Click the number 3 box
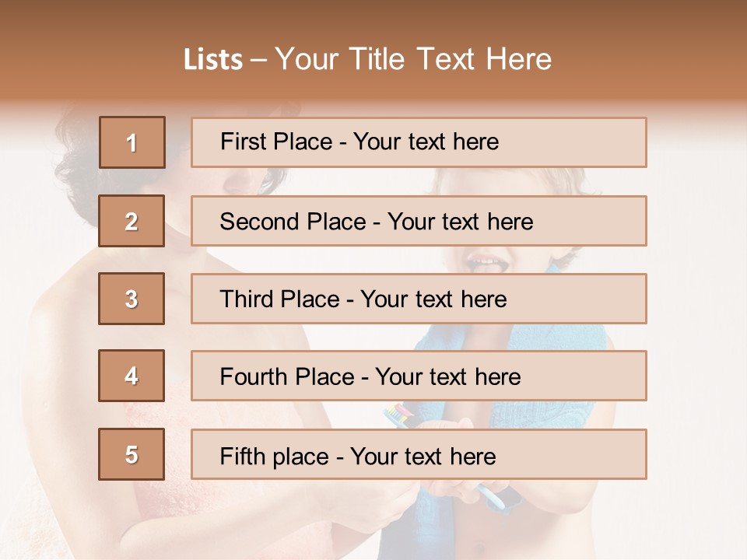 tap(132, 299)
